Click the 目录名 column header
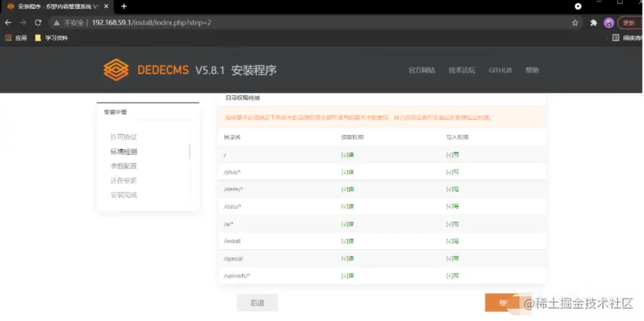 (232, 137)
